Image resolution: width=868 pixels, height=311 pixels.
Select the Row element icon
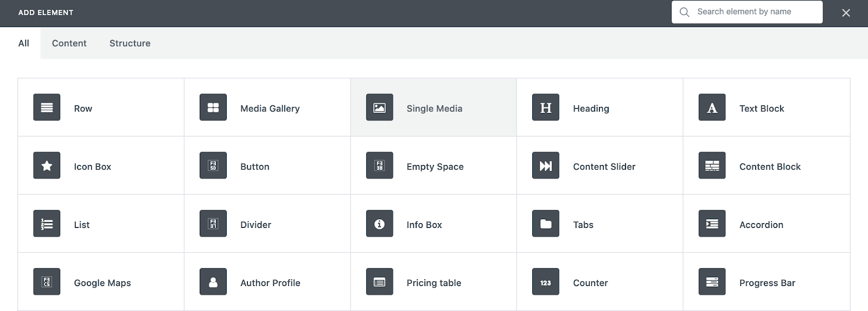tap(47, 107)
